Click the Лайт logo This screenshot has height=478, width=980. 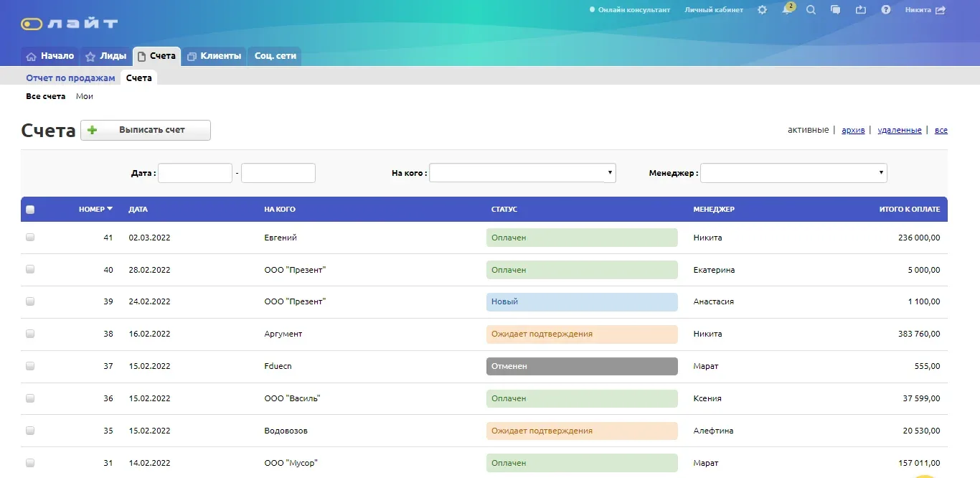click(x=70, y=24)
